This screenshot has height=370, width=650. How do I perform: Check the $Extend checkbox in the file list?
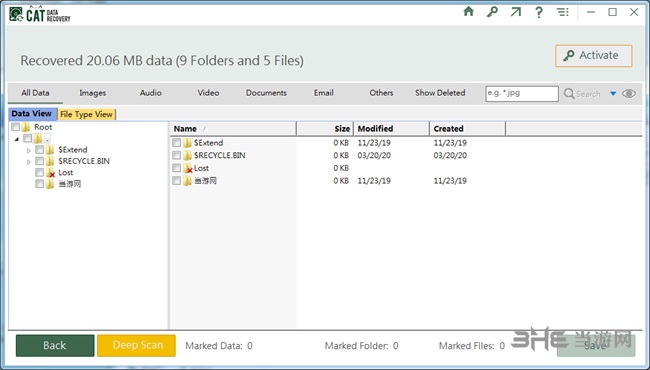(x=177, y=143)
